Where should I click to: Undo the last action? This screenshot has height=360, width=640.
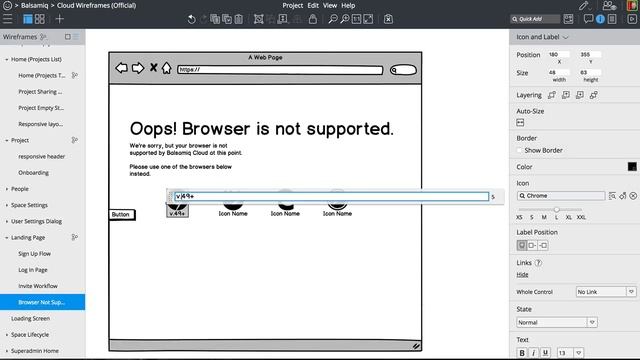pos(191,19)
